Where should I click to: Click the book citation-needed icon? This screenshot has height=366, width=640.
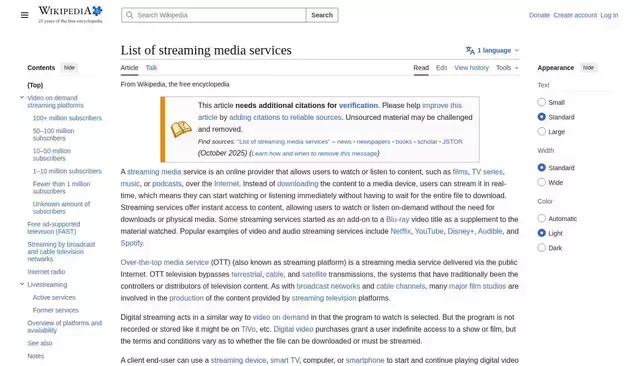coord(181,129)
